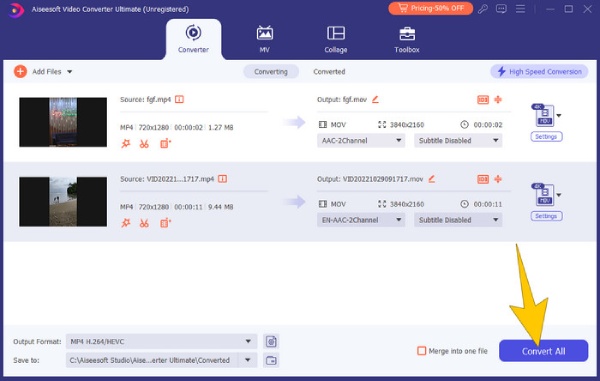Image resolution: width=600 pixels, height=381 pixels.
Task: Select the VID2022 beach video thumbnail
Action: [x=63, y=202]
